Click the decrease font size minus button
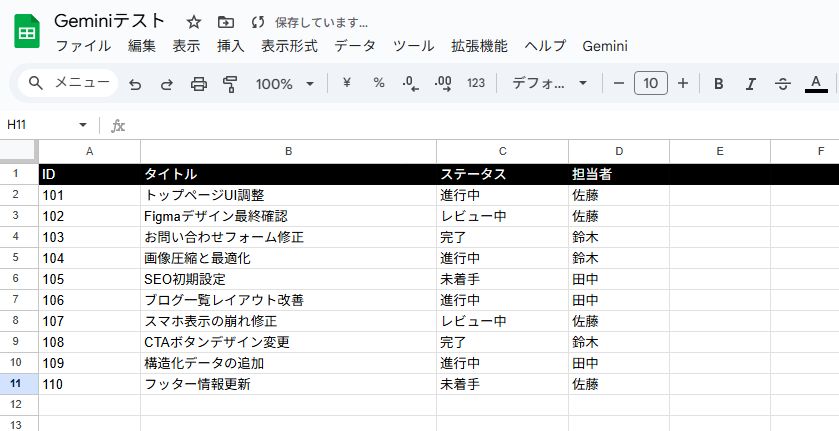The width and height of the screenshot is (839, 431). (x=619, y=83)
